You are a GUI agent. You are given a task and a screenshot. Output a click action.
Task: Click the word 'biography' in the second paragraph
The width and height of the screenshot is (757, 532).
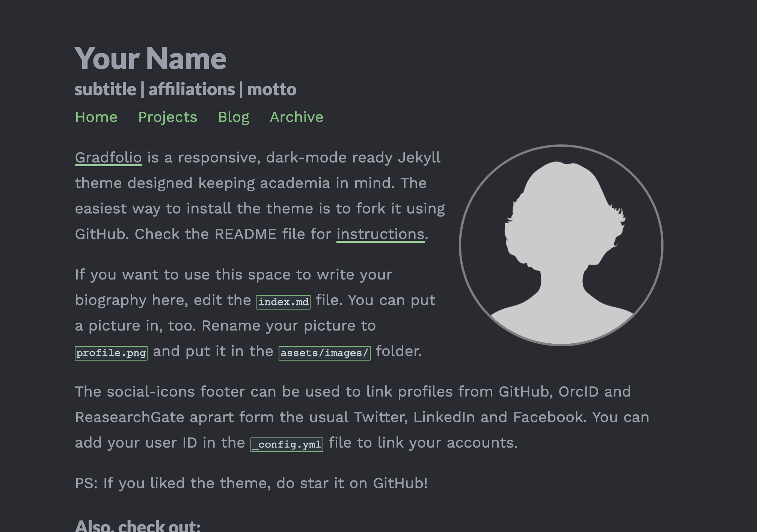(111, 301)
